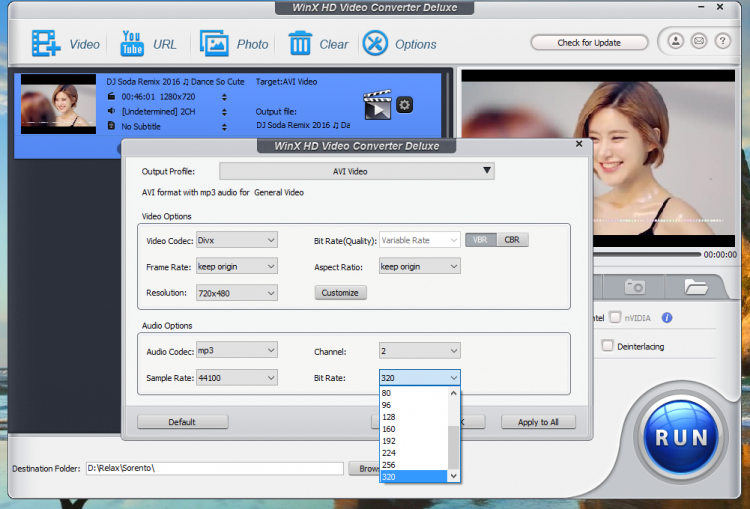Select 192 in the bit rate list
Image resolution: width=750 pixels, height=509 pixels.
pos(414,441)
